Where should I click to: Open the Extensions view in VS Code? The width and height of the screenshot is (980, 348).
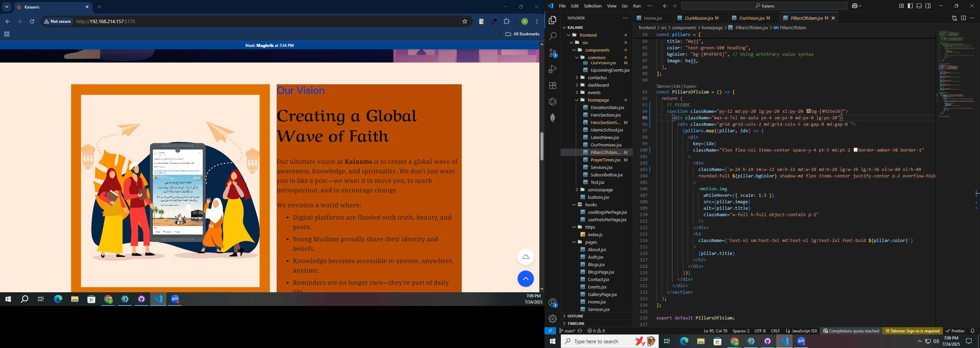click(553, 86)
